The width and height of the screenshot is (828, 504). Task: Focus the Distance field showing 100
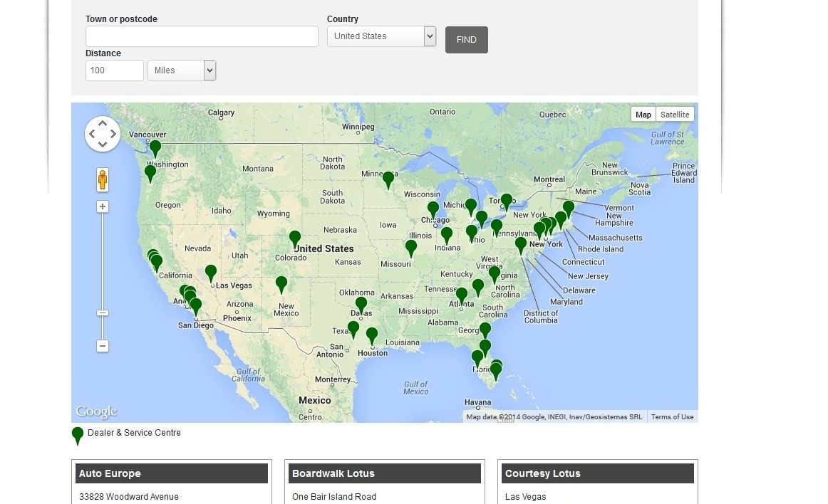[x=115, y=70]
